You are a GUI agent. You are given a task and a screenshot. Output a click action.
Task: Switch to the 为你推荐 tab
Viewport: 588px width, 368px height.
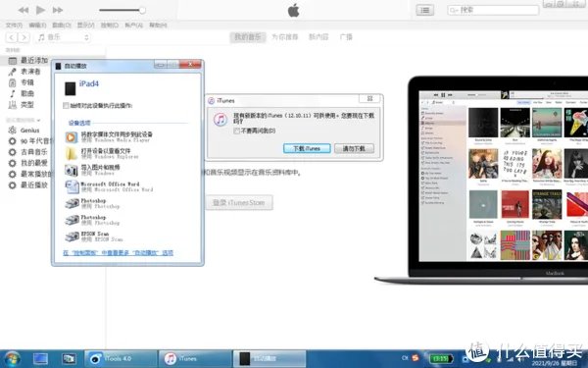[x=285, y=37]
